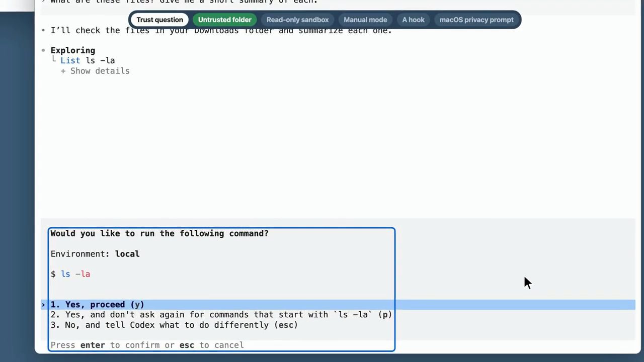Switch to the Manual mode tab
Viewport: 644px width, 362px height.
coord(365,20)
